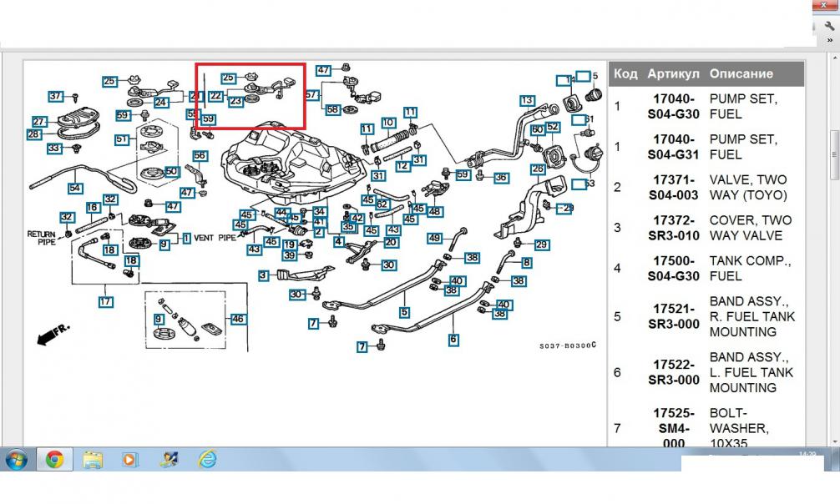Select part callout 42 in the diagram

tap(357, 218)
